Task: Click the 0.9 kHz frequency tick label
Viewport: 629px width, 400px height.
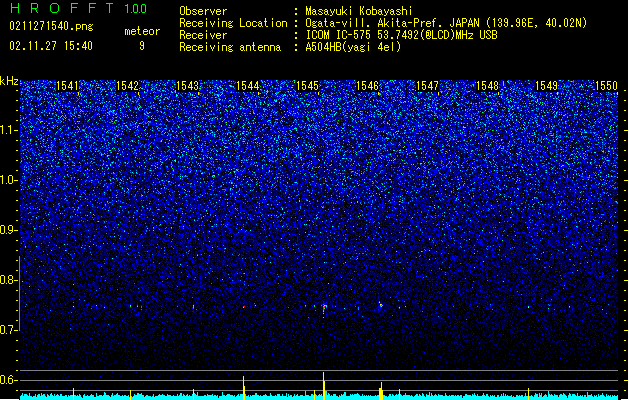Action: pyautogui.click(x=9, y=230)
